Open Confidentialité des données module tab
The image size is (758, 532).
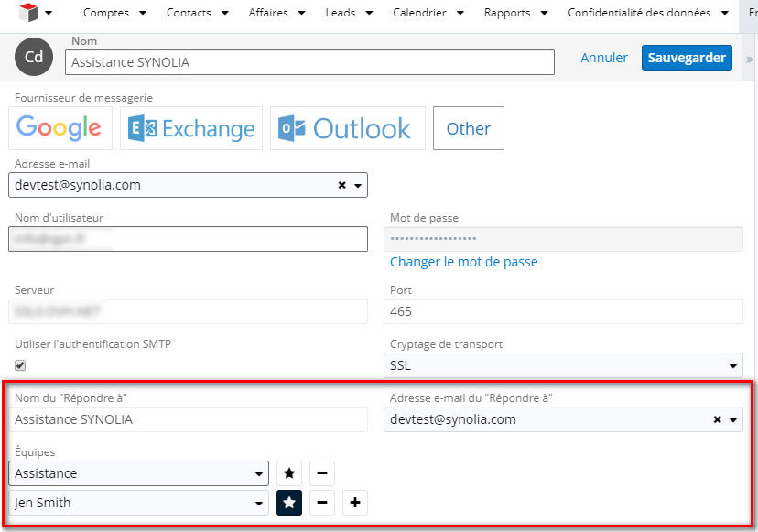pos(639,13)
